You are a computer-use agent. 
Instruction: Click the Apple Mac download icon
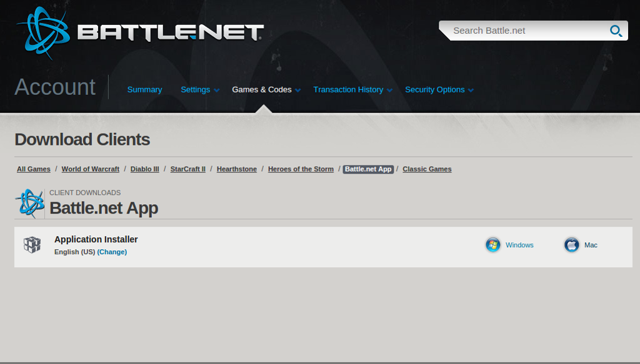click(571, 245)
